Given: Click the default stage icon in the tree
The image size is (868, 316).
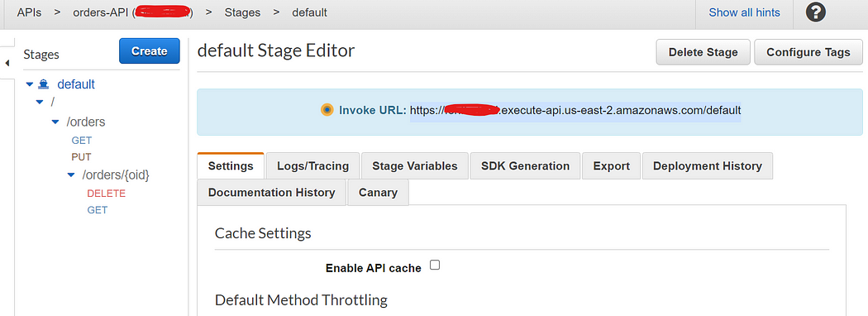Looking at the screenshot, I should 44,84.
